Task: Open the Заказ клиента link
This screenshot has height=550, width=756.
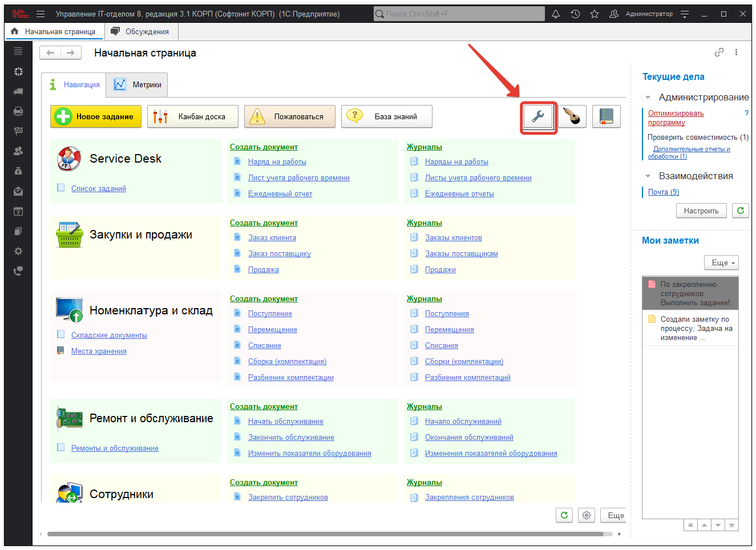Action: point(272,238)
